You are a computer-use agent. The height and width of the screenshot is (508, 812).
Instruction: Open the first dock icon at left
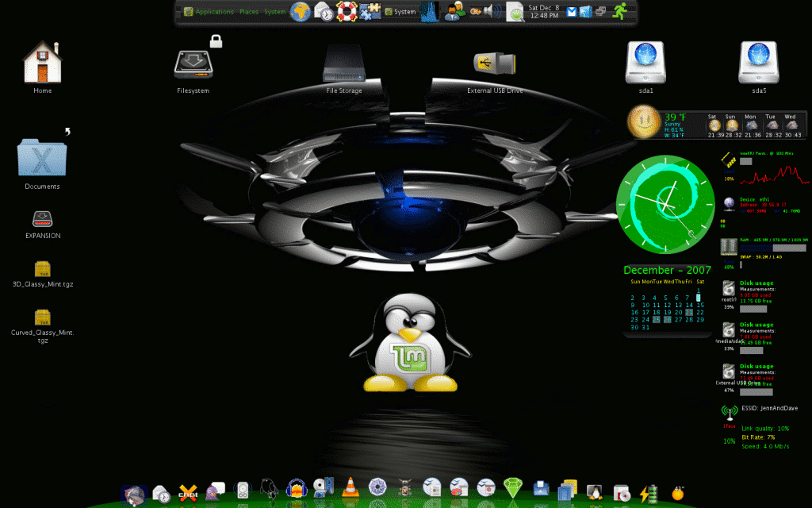pos(134,496)
